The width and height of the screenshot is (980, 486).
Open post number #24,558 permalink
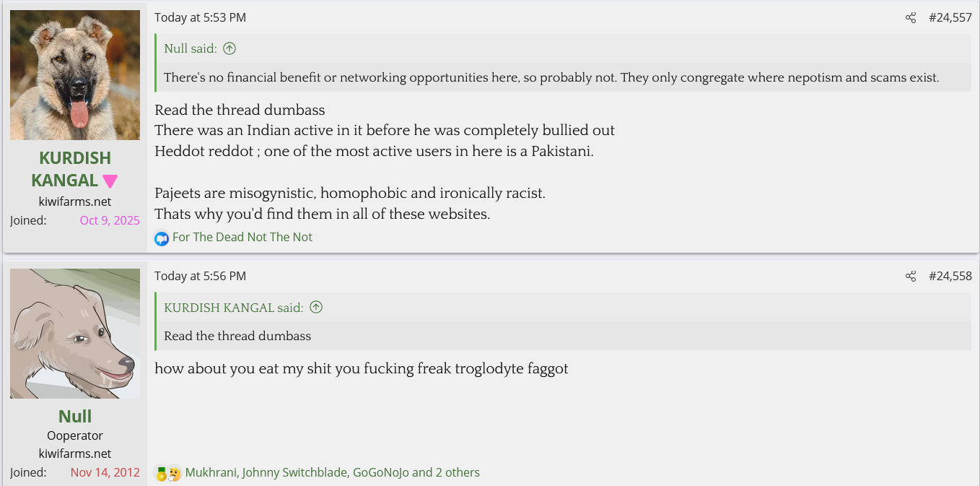pos(950,277)
